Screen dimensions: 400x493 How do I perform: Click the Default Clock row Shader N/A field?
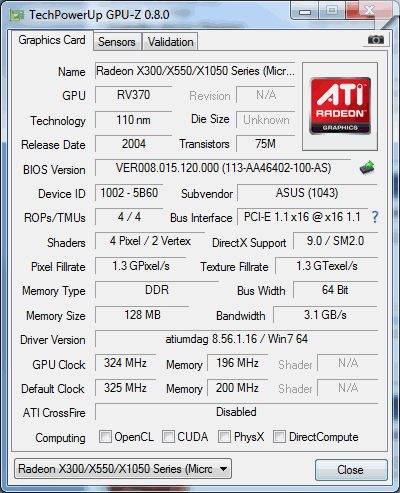(x=348, y=388)
